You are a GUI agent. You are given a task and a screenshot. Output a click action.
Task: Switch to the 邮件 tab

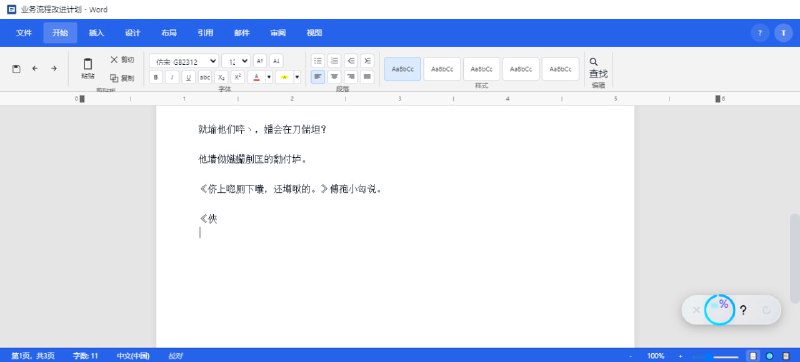click(x=242, y=33)
